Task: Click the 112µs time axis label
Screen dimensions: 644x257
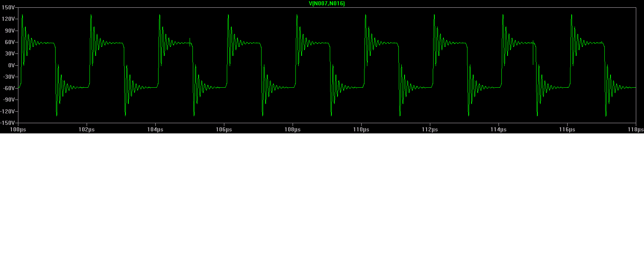Action: coord(430,130)
